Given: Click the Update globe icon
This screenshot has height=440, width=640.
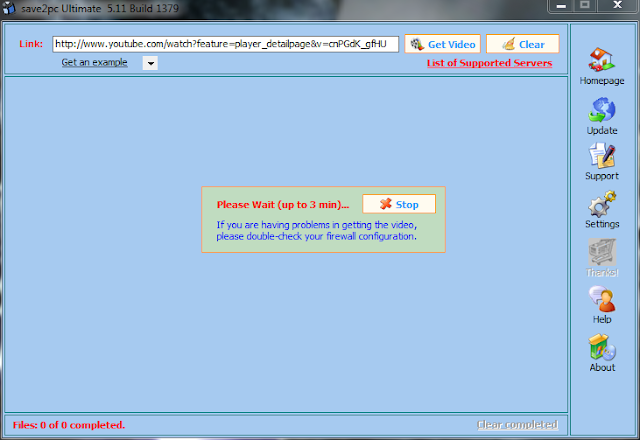Looking at the screenshot, I should coord(602,110).
